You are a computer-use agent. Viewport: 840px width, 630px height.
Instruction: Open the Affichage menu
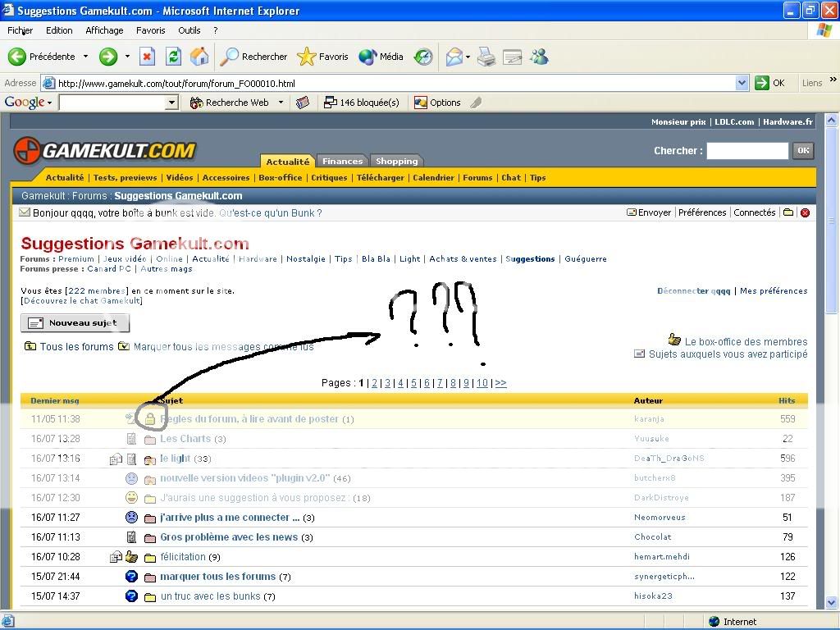(104, 30)
